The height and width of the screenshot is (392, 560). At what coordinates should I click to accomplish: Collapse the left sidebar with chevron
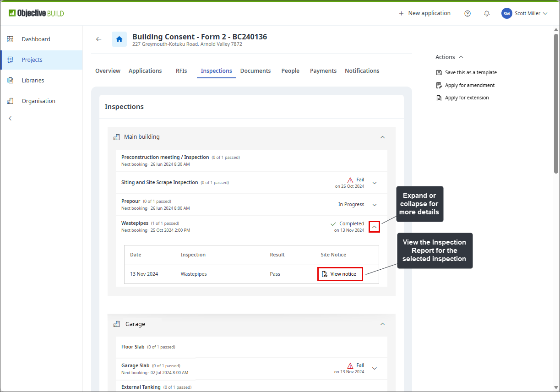(10, 118)
